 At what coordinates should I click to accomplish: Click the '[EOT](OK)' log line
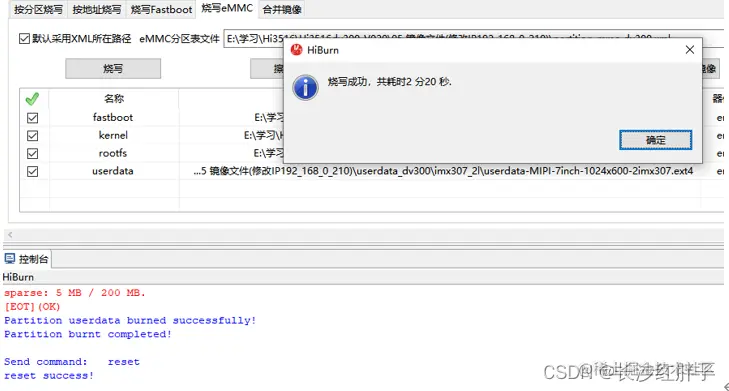pos(32,307)
